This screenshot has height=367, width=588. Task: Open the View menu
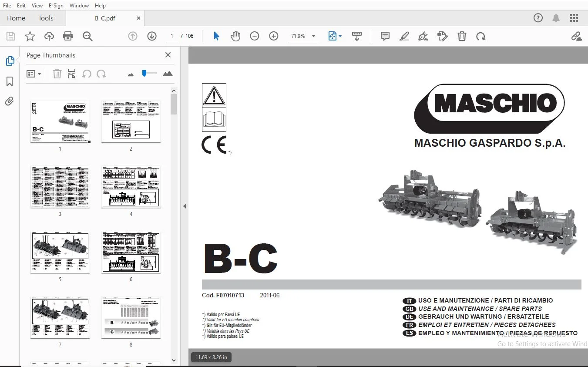pyautogui.click(x=37, y=5)
